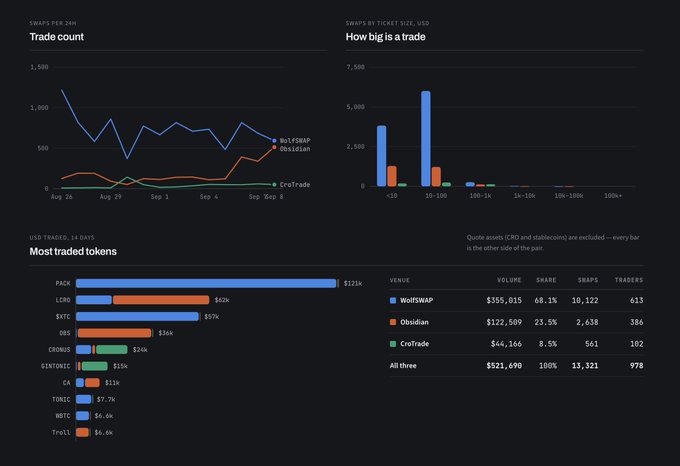
Task: Click the blue WolfSWAP bar for <10 tickets
Action: tap(382, 156)
